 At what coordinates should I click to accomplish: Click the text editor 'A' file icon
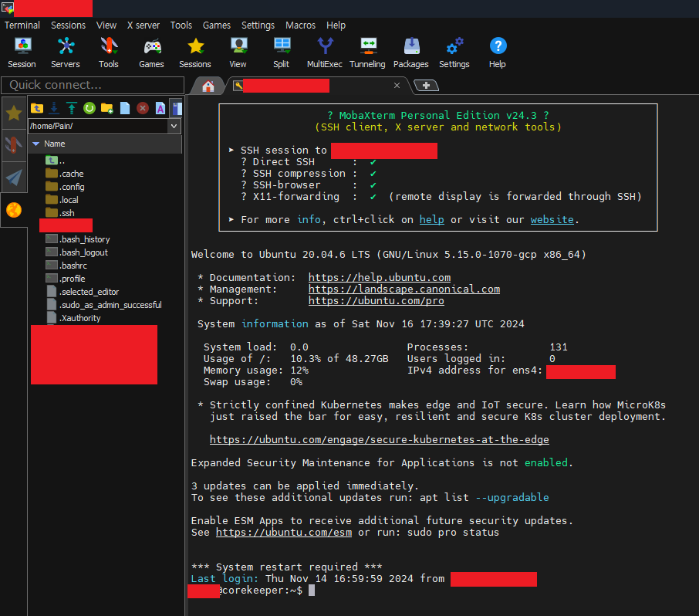pyautogui.click(x=160, y=108)
